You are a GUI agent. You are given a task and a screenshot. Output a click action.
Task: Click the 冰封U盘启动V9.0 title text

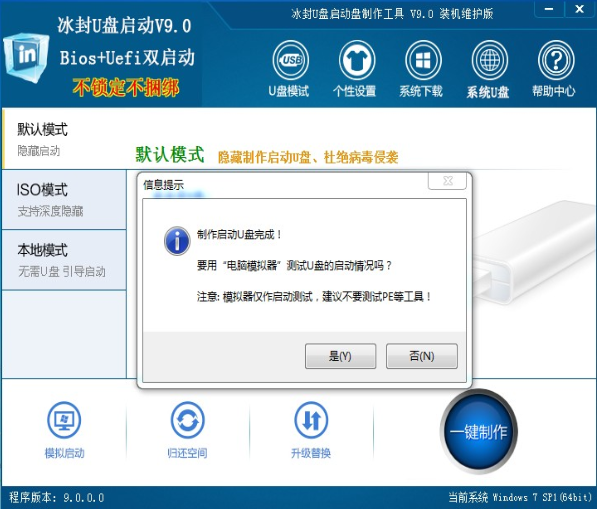click(125, 26)
